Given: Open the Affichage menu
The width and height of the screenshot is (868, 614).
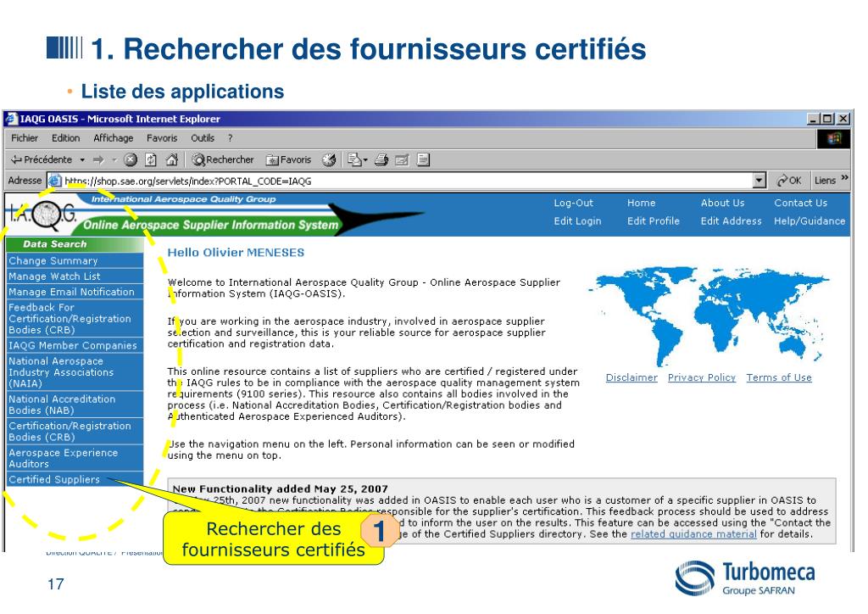Looking at the screenshot, I should [x=113, y=138].
